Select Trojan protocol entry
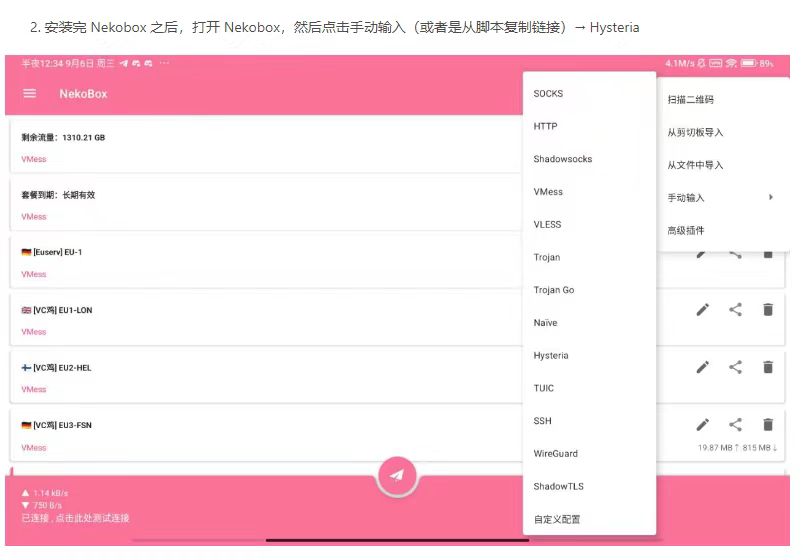Image resolution: width=810 pixels, height=560 pixels. click(x=589, y=257)
